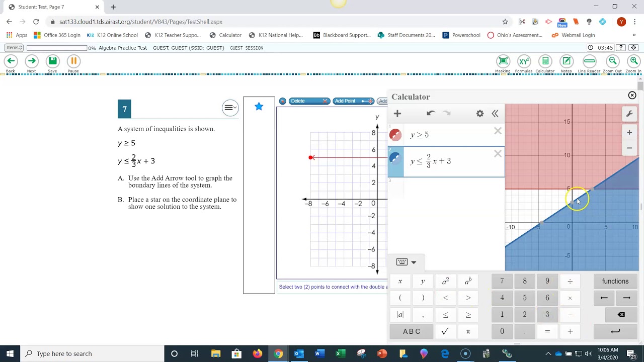The height and width of the screenshot is (362, 644).
Task: Reload the browser page
Action: (x=36, y=22)
